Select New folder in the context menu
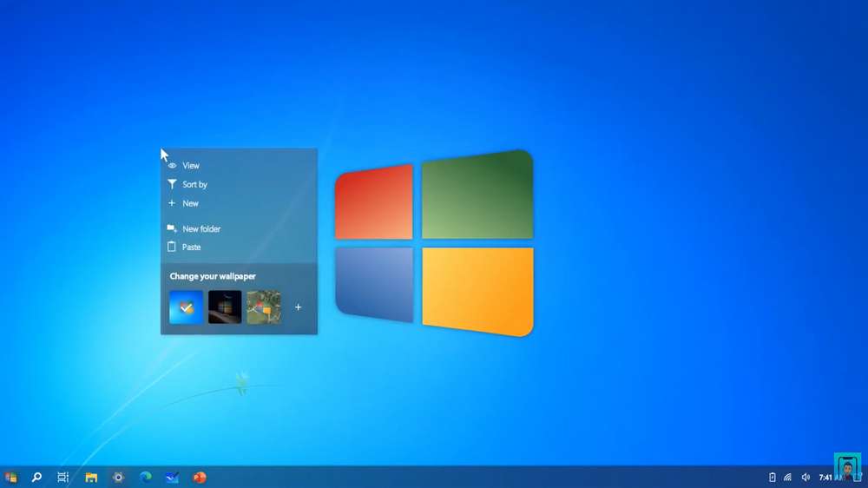The height and width of the screenshot is (488, 868). tap(239, 228)
